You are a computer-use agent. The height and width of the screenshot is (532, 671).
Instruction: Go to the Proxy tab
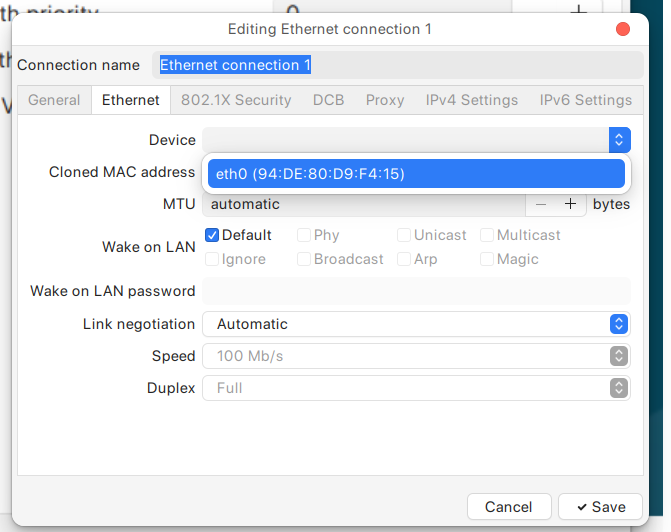click(385, 100)
